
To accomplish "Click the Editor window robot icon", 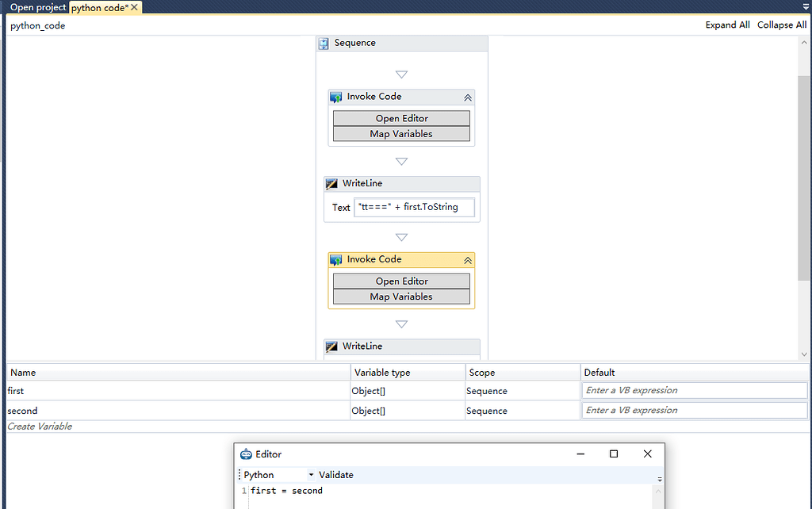I will [x=246, y=454].
